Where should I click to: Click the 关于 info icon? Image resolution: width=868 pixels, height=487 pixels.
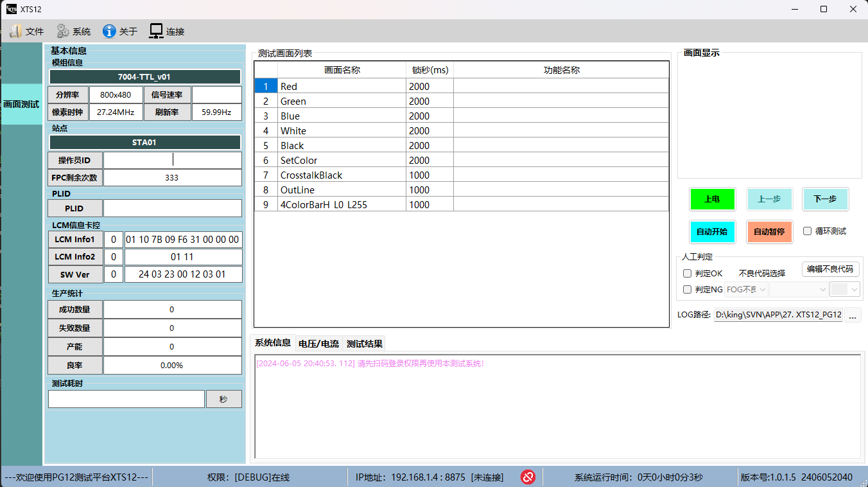click(109, 31)
